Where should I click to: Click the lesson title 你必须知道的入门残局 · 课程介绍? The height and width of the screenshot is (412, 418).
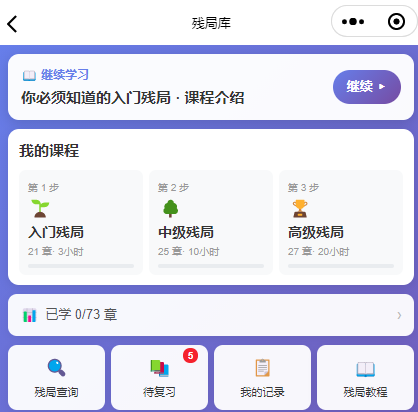pos(133,98)
